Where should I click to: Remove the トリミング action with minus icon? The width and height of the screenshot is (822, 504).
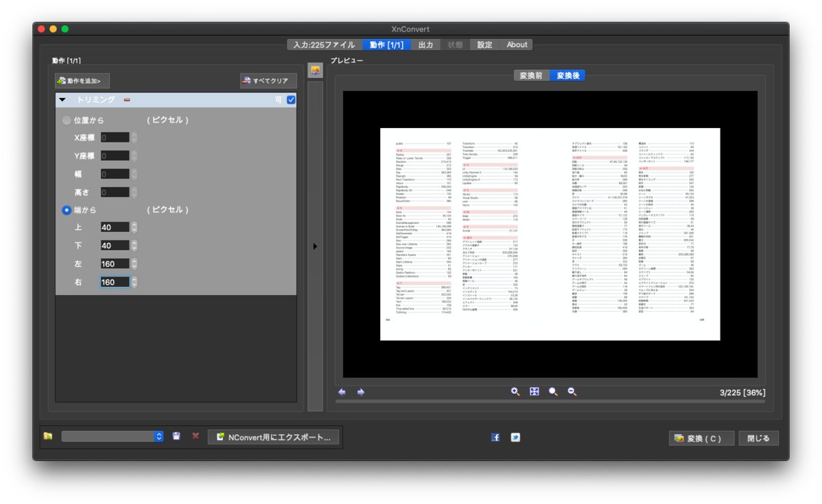(127, 100)
